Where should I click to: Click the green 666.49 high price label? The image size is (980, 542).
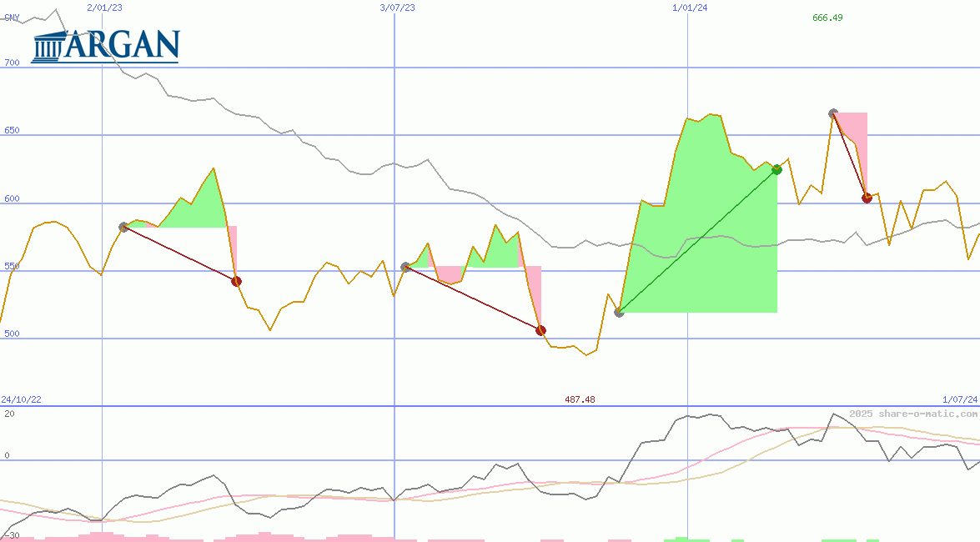click(827, 18)
